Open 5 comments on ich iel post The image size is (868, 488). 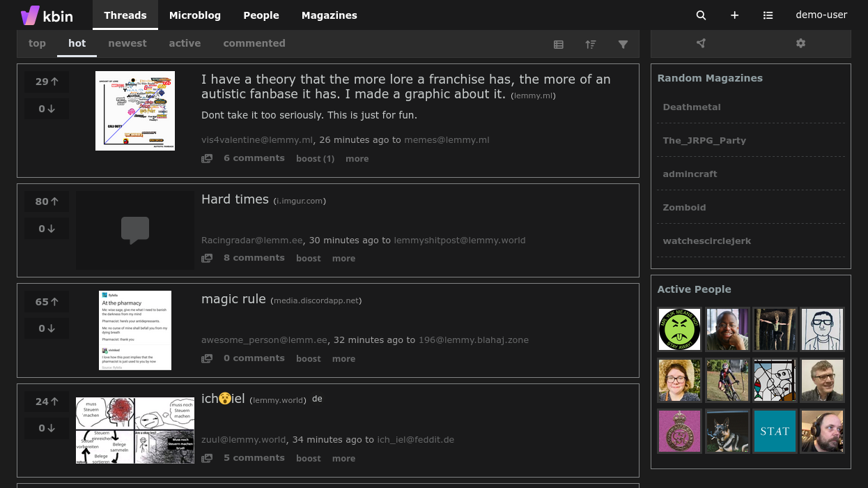pos(254,458)
